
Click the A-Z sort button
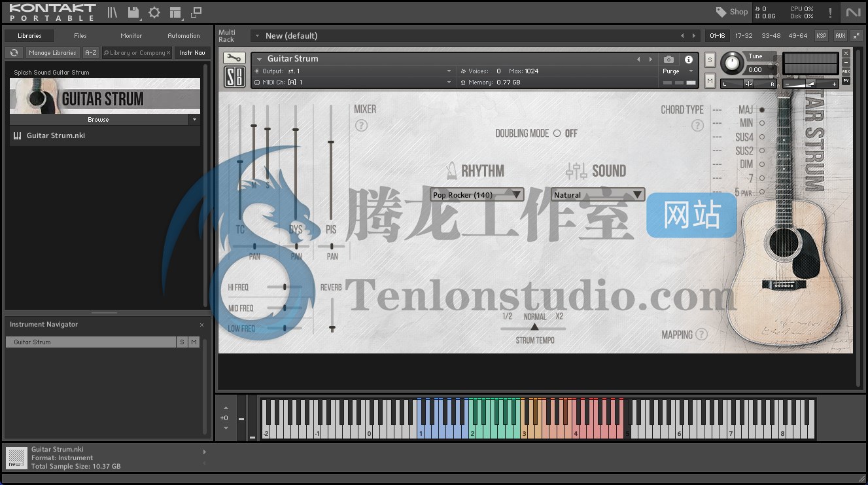91,53
